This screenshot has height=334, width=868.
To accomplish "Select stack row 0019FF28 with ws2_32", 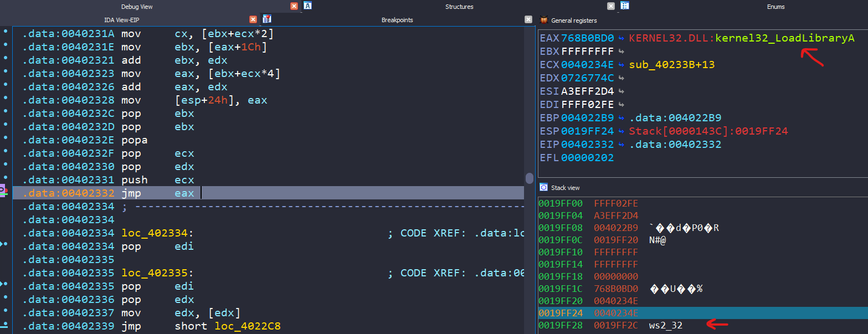I will 703,325.
